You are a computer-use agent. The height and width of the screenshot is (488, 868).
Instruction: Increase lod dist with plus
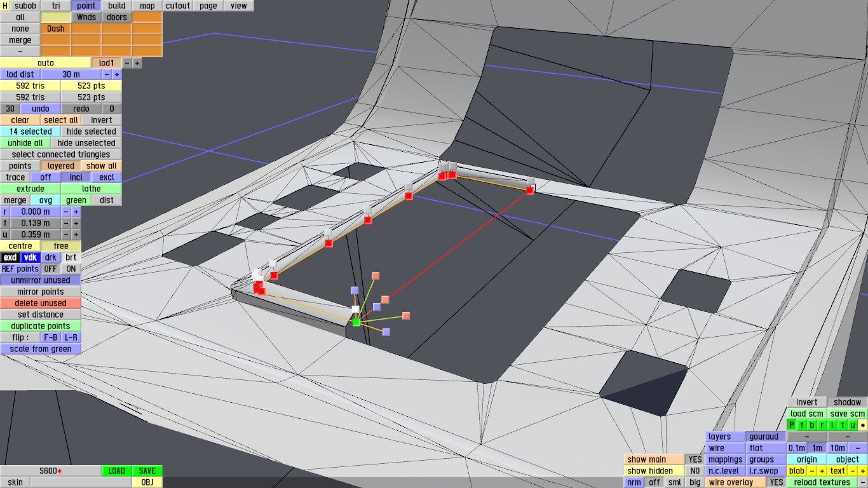(117, 74)
